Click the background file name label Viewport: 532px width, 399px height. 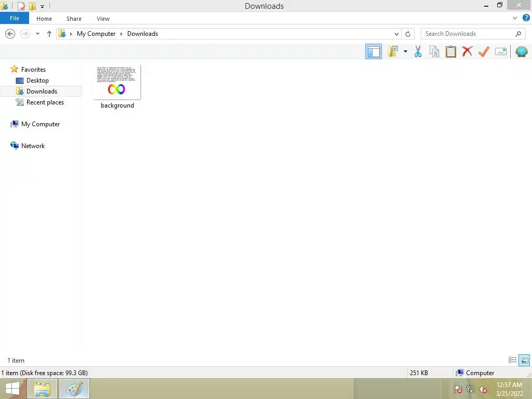pyautogui.click(x=117, y=105)
